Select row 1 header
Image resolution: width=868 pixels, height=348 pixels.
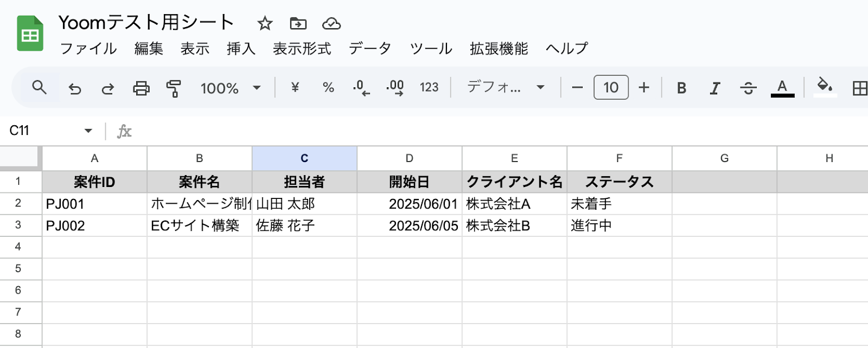coord(21,182)
